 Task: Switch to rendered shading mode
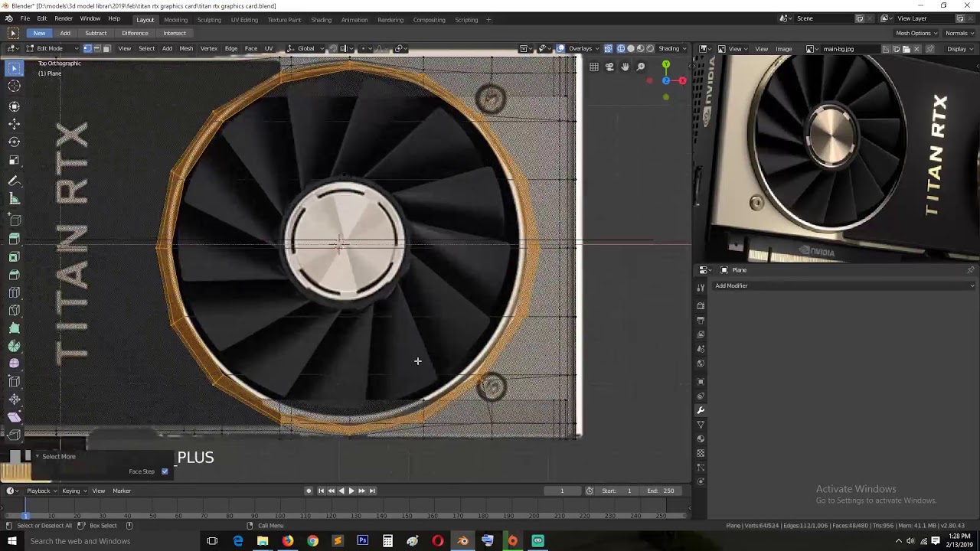(650, 48)
